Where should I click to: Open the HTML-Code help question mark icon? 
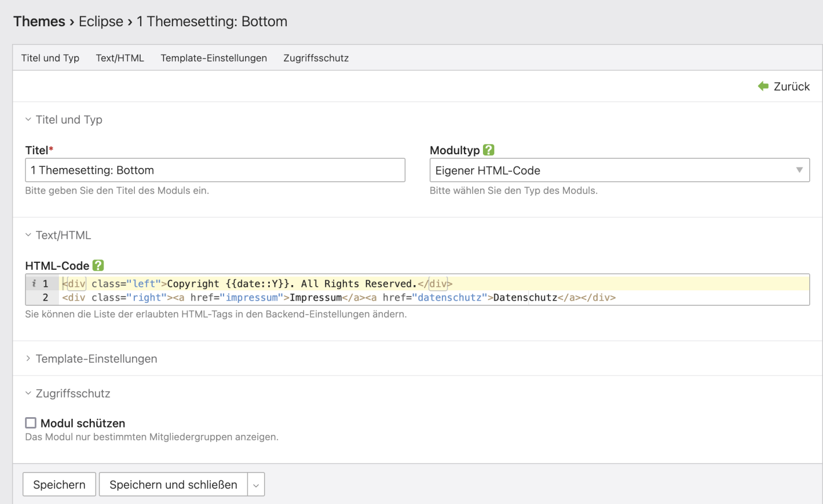(x=98, y=265)
